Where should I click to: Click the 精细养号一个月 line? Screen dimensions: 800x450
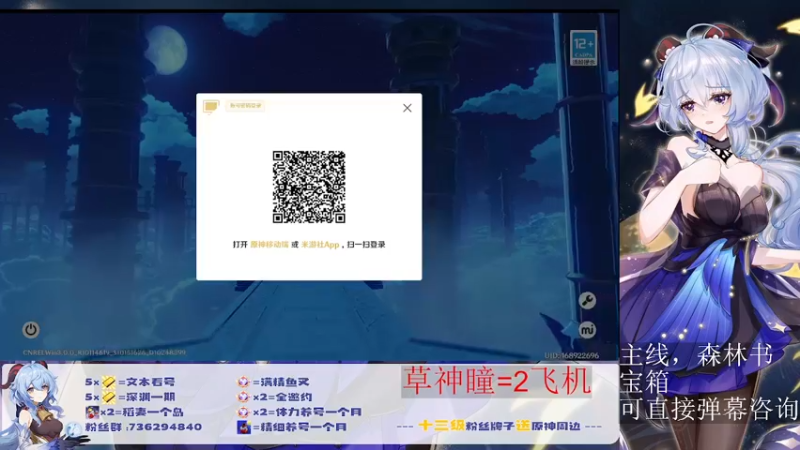pos(292,427)
